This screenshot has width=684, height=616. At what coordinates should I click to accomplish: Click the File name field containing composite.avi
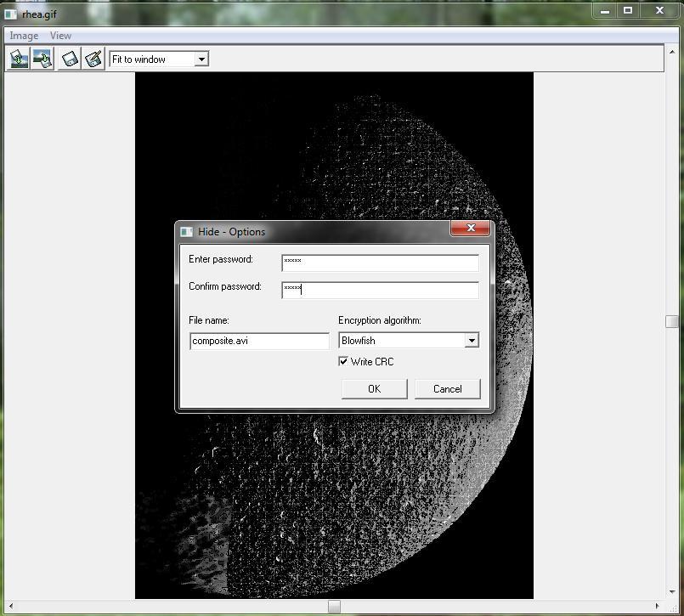(x=259, y=341)
